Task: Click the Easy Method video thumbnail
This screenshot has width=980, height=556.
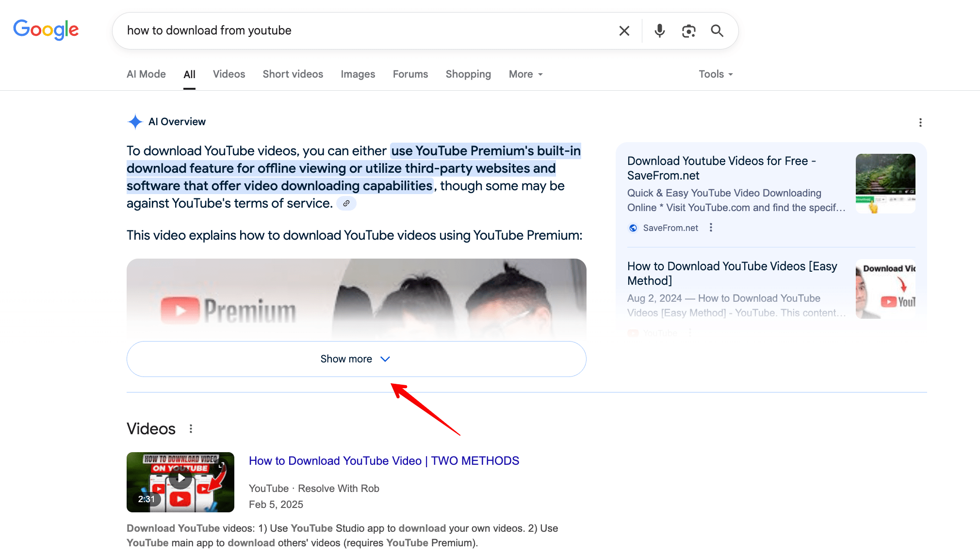Action: (885, 289)
